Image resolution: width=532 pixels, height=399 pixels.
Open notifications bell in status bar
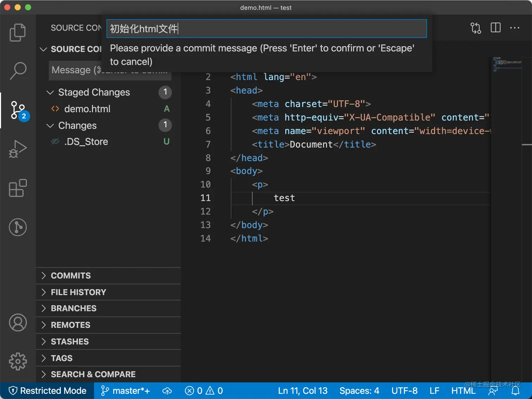click(x=515, y=391)
